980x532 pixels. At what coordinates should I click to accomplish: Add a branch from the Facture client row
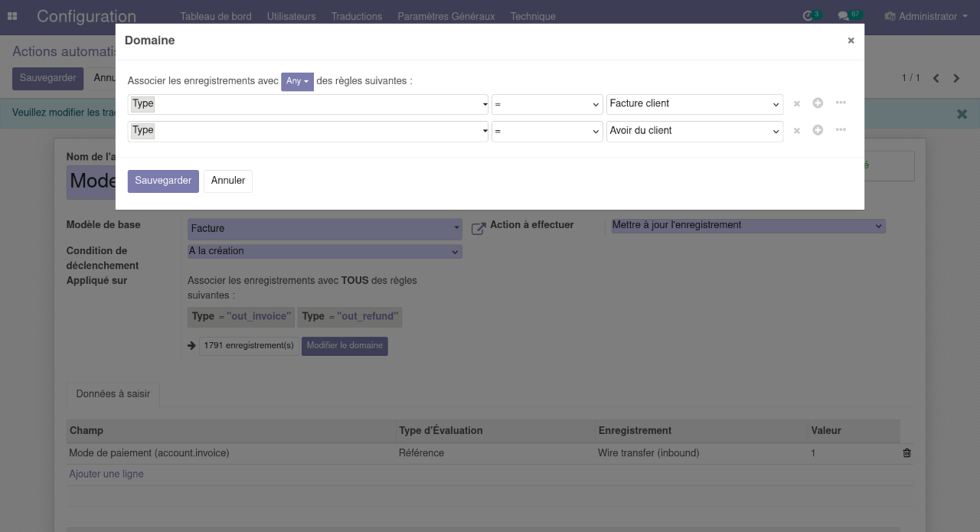(x=841, y=103)
